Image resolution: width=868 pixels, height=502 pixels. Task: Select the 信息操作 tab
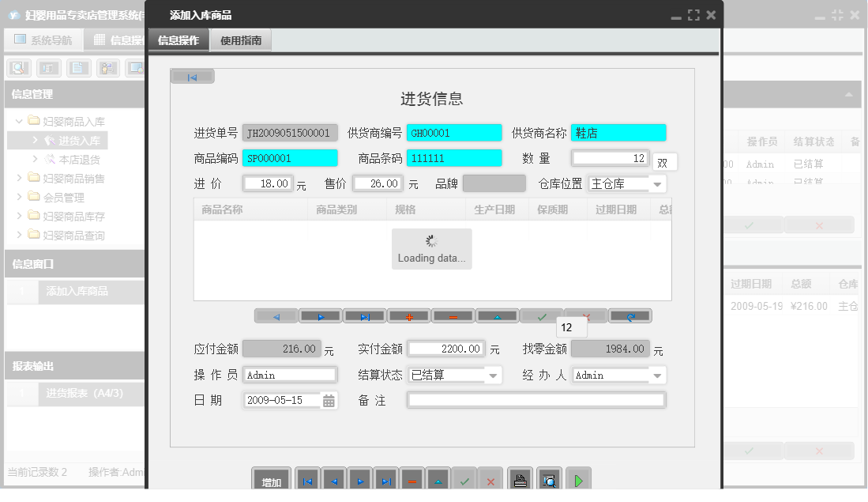point(178,39)
